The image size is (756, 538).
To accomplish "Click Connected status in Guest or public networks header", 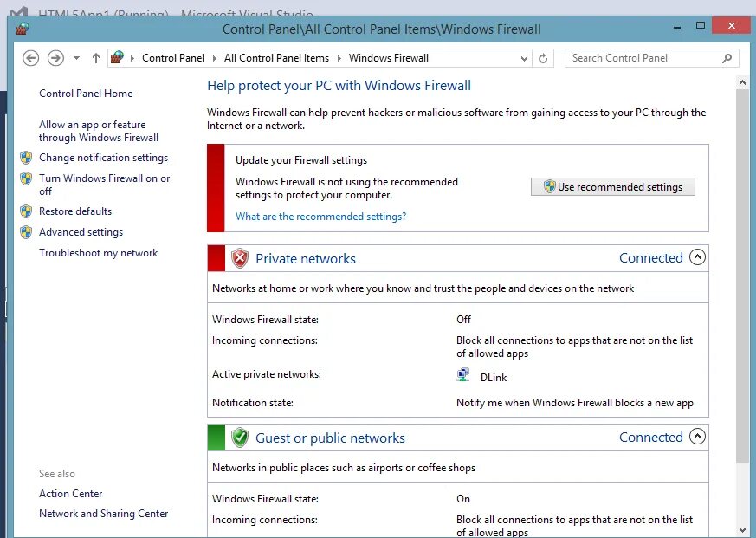I will click(651, 438).
